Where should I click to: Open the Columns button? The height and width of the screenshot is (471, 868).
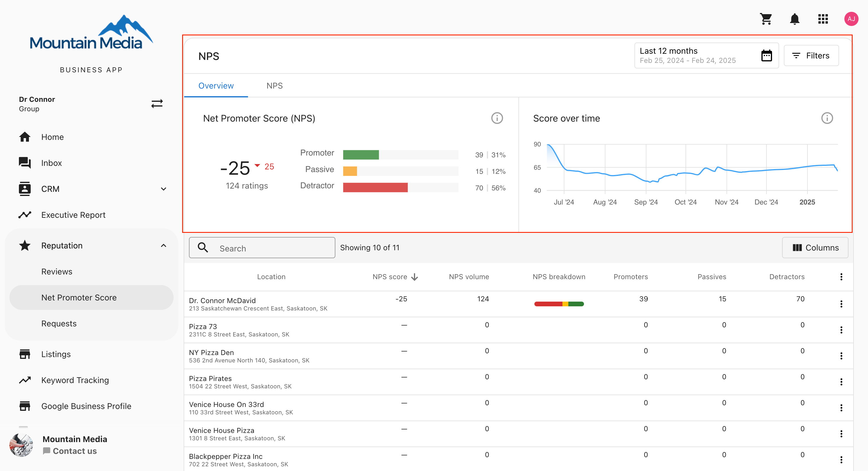pyautogui.click(x=815, y=248)
